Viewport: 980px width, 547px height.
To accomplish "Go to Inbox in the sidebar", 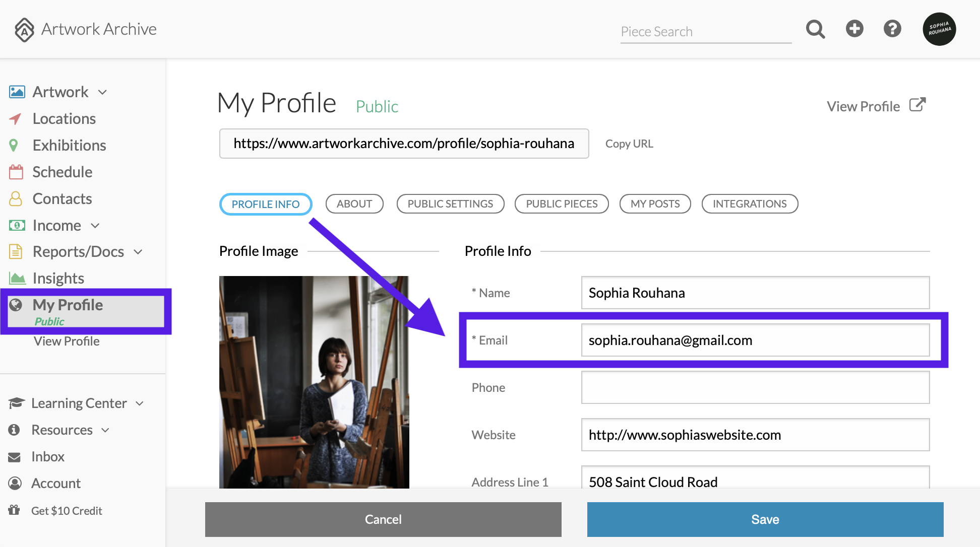I will pyautogui.click(x=48, y=457).
